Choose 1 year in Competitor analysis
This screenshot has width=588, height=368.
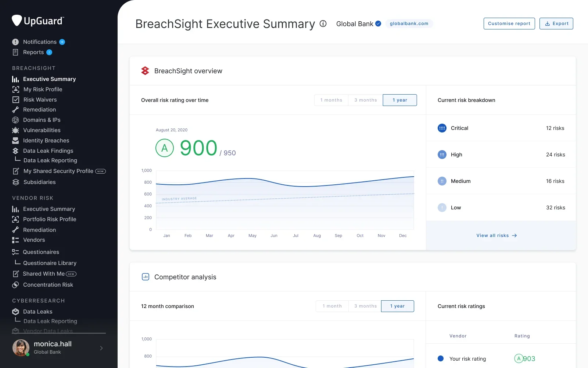(x=397, y=306)
